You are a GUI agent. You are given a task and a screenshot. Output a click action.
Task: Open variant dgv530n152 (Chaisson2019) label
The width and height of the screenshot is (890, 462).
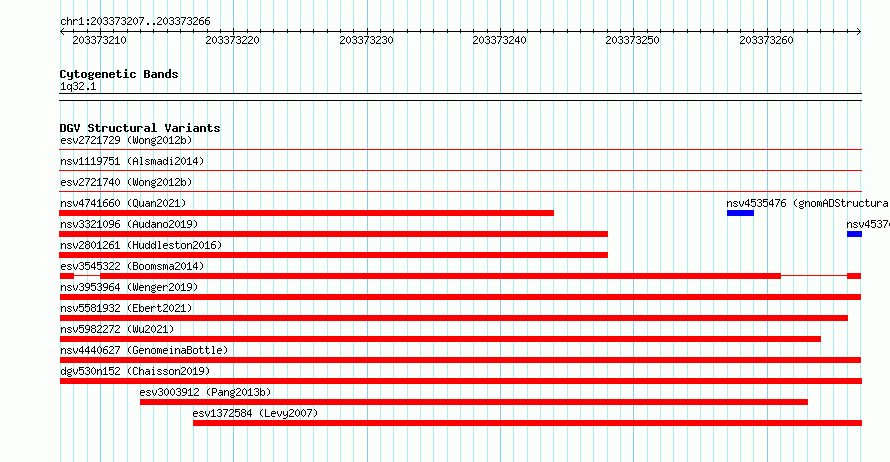(135, 371)
